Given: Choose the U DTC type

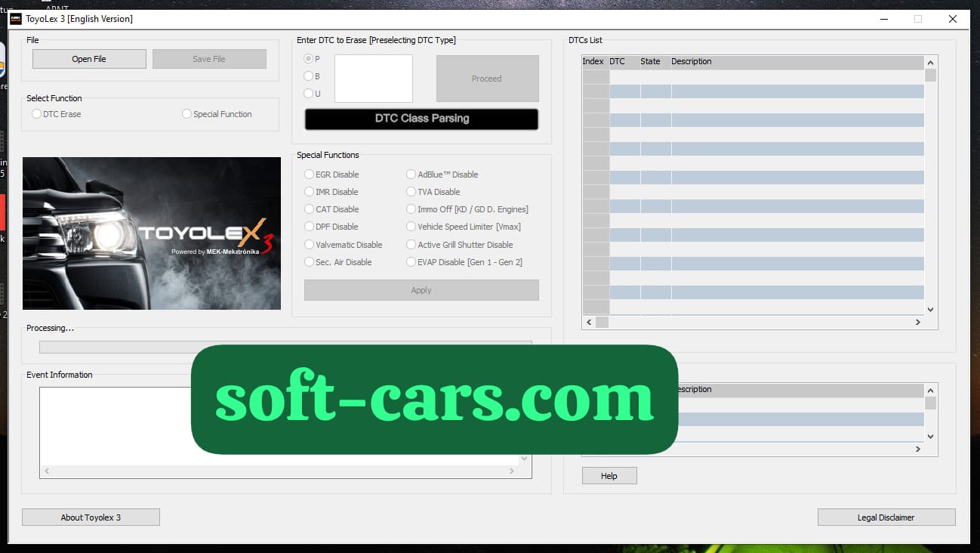Looking at the screenshot, I should (x=312, y=94).
